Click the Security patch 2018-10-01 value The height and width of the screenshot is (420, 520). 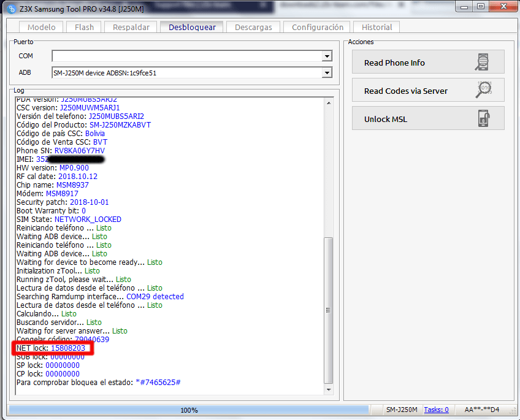pos(89,202)
